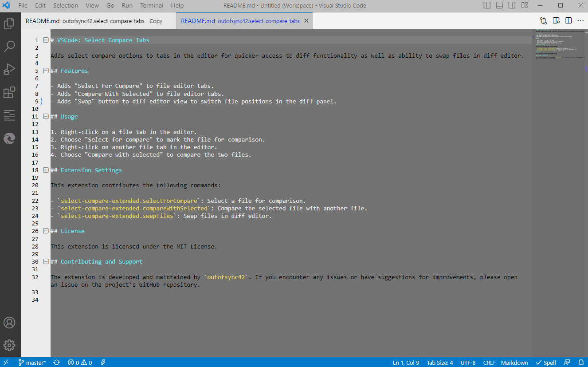This screenshot has width=588, height=367.
Task: Click the line 'This extension contributes the following commands:'
Action: 136,185
